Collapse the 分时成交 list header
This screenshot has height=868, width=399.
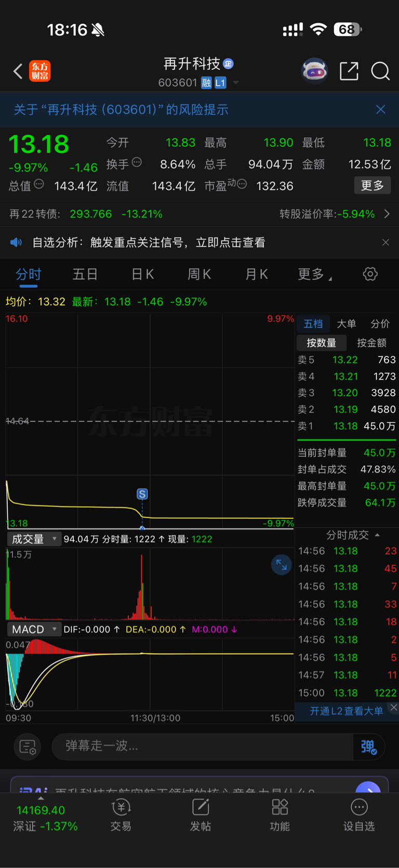353,535
